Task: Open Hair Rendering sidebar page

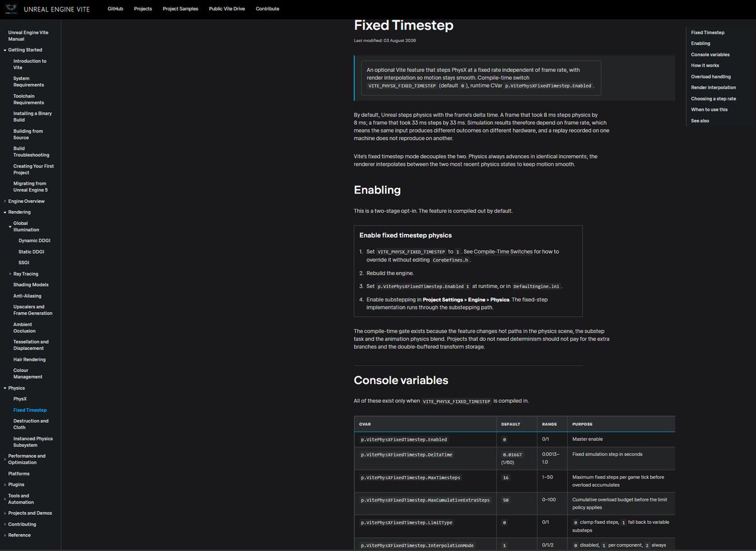Action: pyautogui.click(x=29, y=359)
